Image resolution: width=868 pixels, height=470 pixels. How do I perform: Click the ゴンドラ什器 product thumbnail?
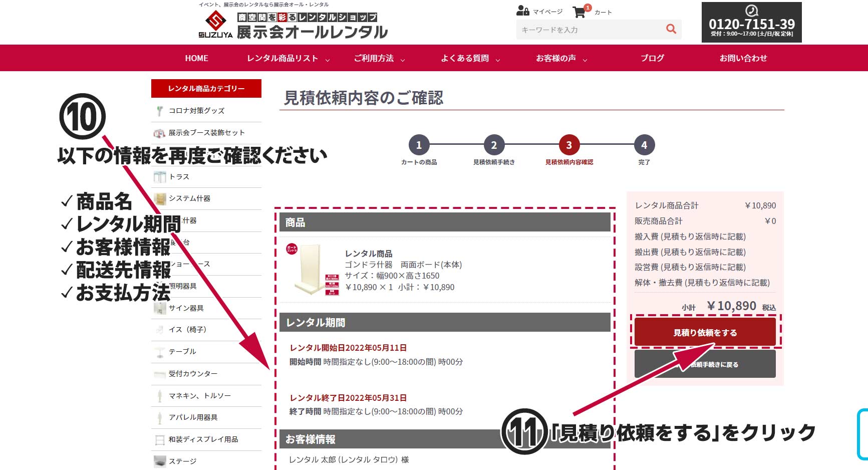click(313, 270)
